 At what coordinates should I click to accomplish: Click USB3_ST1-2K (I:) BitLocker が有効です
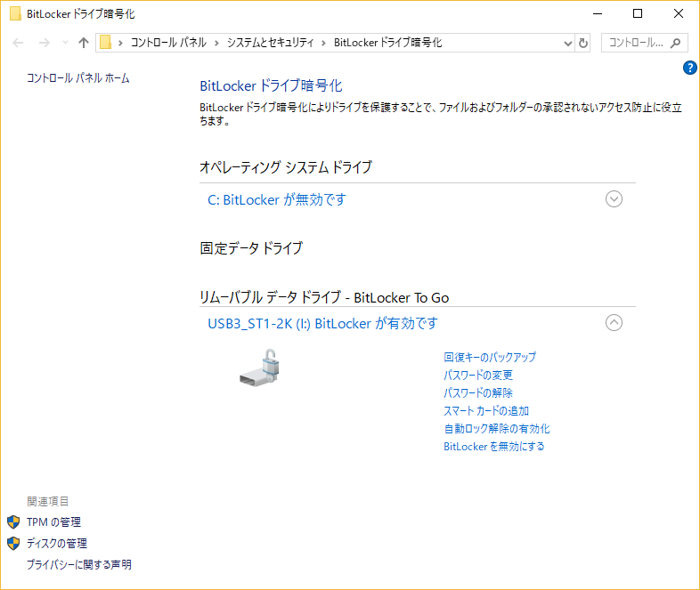322,323
